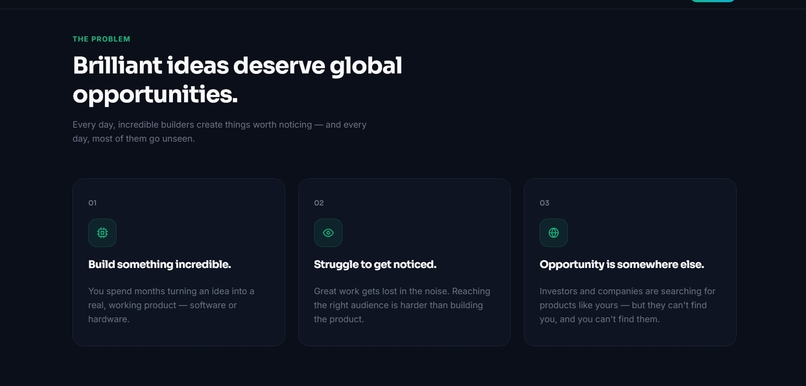
Task: Click the globe icon in card 03
Action: tap(554, 233)
